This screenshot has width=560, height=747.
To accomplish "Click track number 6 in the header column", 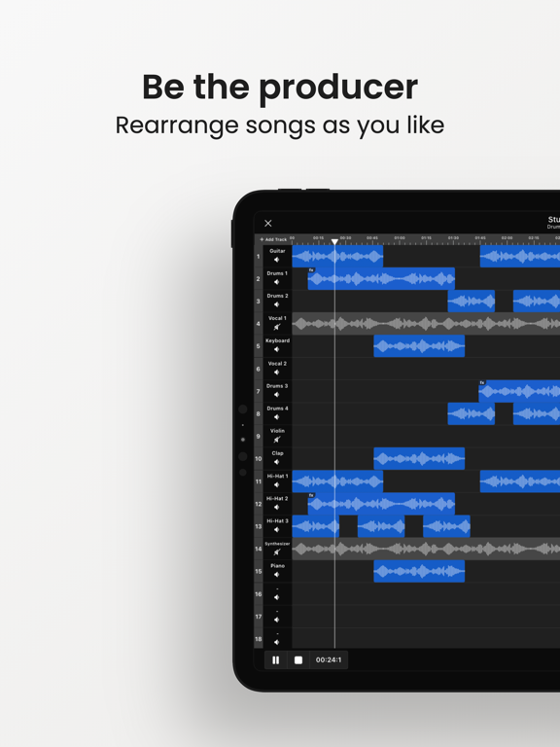I will coord(258,370).
